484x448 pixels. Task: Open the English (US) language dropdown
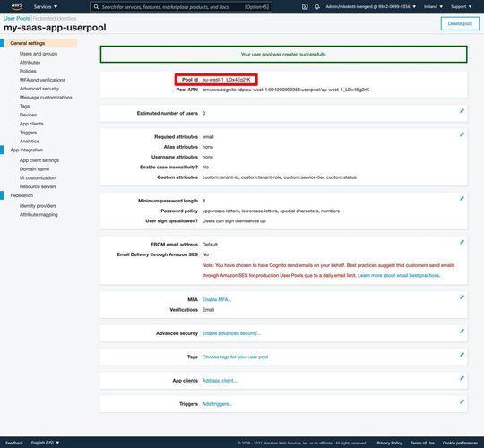coord(45,443)
